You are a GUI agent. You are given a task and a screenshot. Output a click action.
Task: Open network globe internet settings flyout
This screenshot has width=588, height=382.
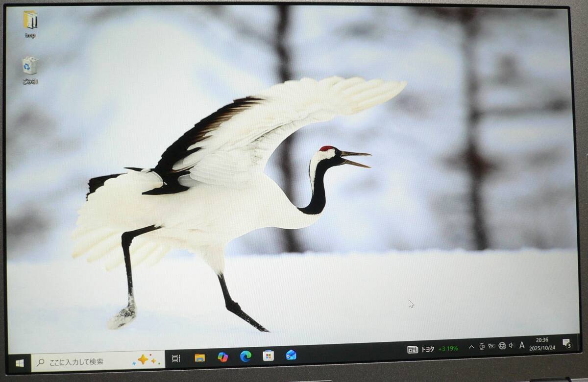tap(502, 346)
